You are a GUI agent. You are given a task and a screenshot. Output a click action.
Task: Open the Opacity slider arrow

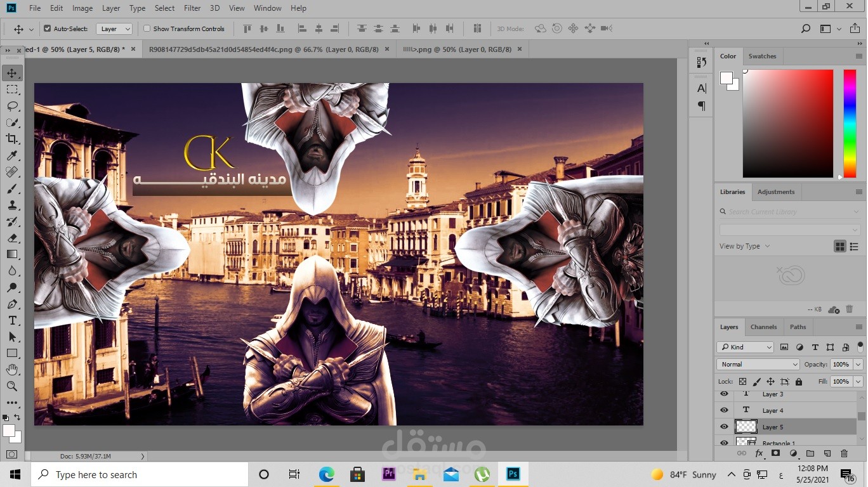(858, 365)
